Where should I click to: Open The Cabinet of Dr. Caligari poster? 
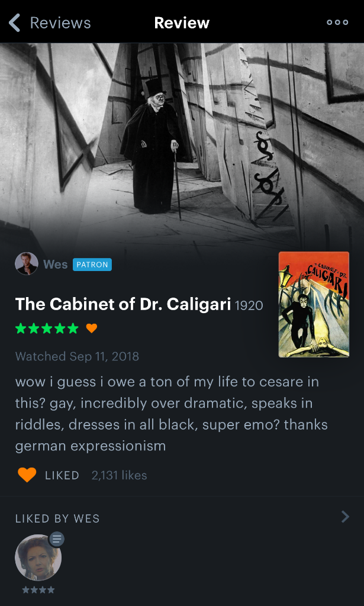[314, 304]
